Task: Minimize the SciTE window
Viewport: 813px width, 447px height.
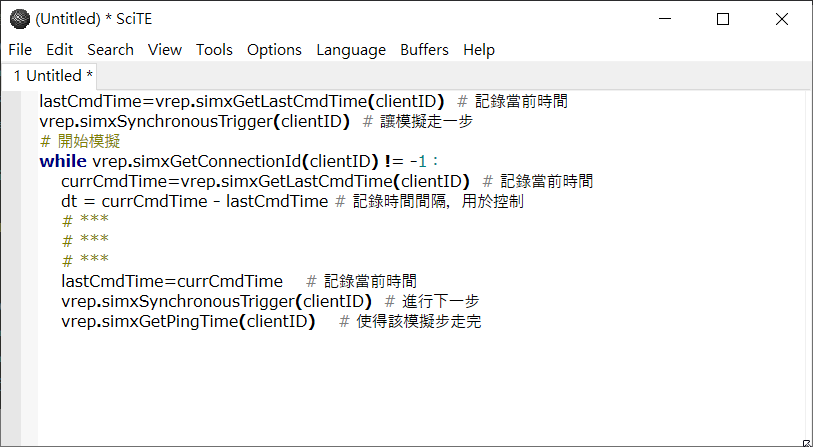Action: 665,19
